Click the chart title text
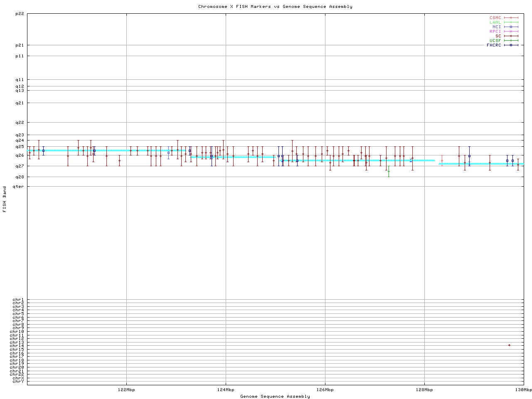Viewport: 532px width, 399px height. pyautogui.click(x=275, y=7)
